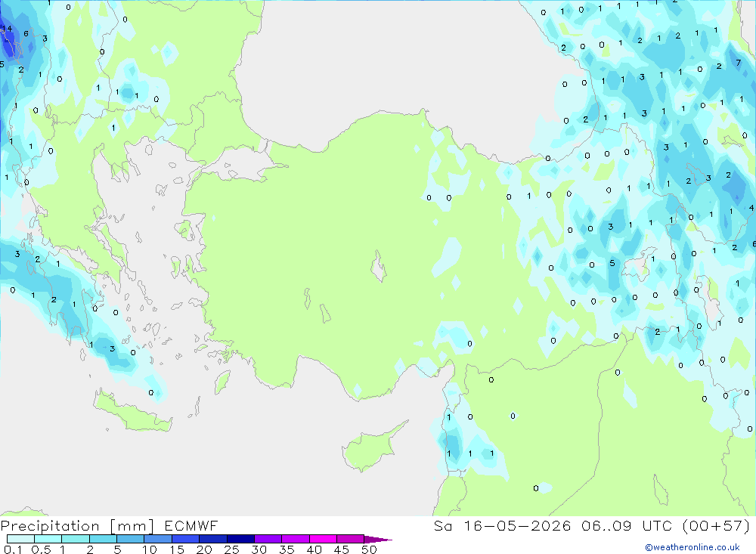Click the legend label "0.5"
This screenshot has height=554, width=756.
41,549
